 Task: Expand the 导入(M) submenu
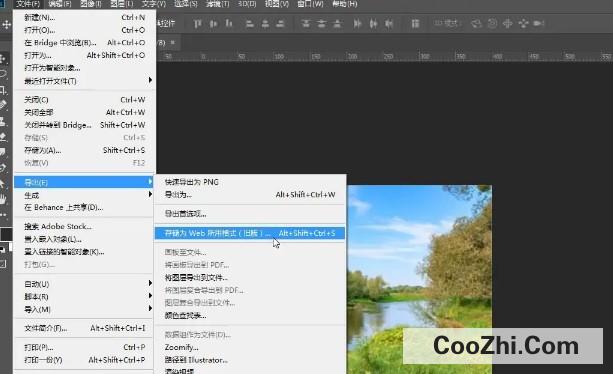click(84, 309)
